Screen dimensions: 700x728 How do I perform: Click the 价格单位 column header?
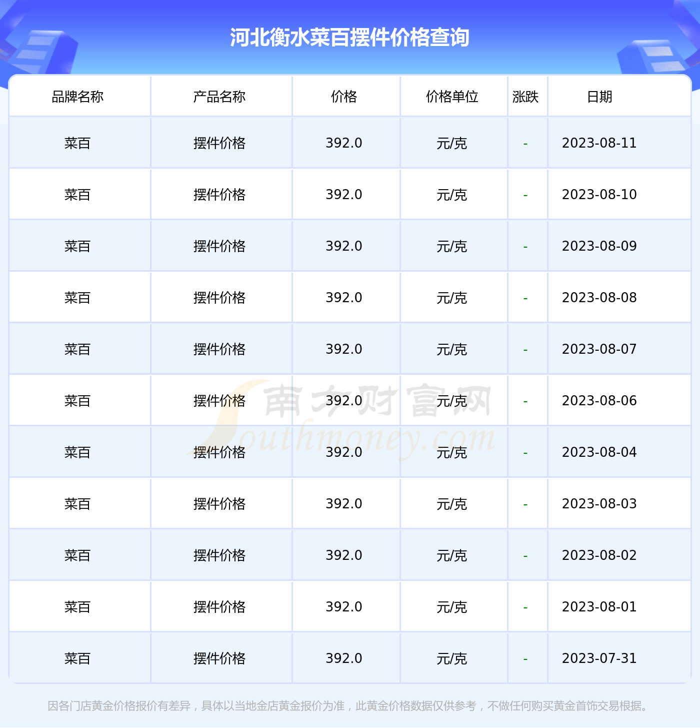coord(452,97)
